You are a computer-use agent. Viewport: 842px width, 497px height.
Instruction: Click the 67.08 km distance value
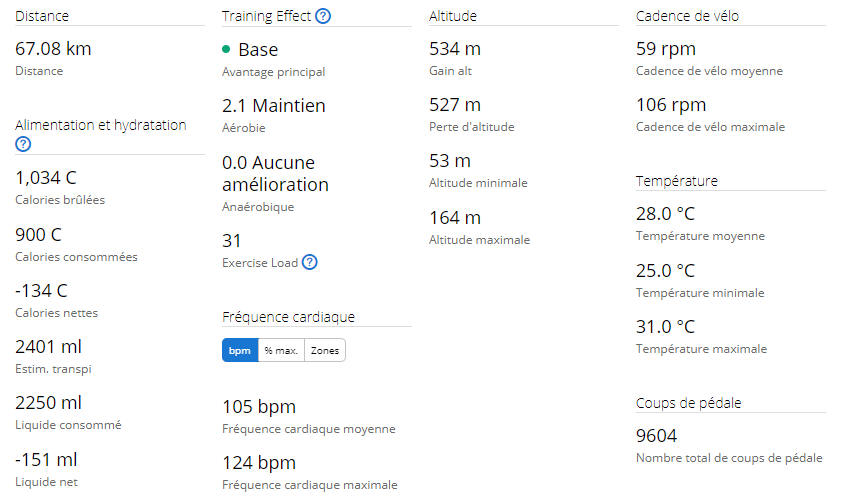(x=53, y=49)
